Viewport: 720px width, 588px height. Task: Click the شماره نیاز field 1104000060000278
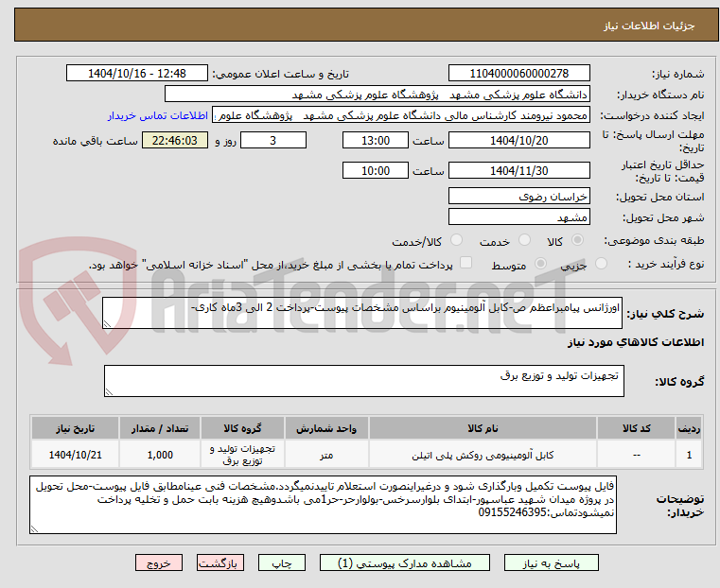click(518, 74)
